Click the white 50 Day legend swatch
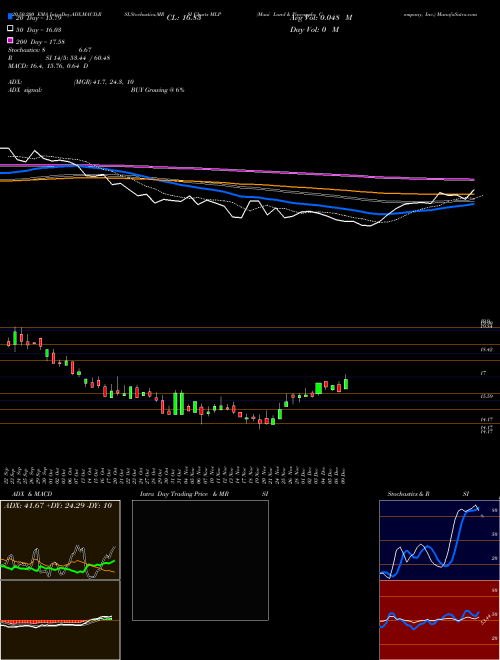Screen dimensions: 500x660 point(10,29)
